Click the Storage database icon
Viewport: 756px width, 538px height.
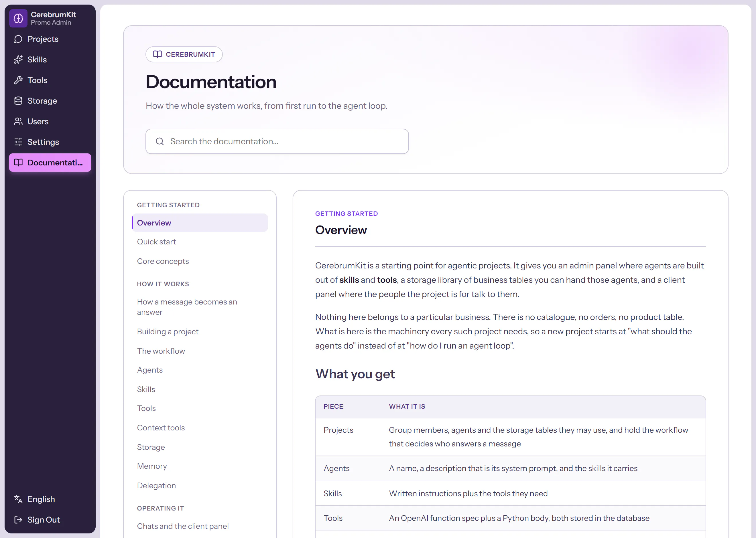18,101
